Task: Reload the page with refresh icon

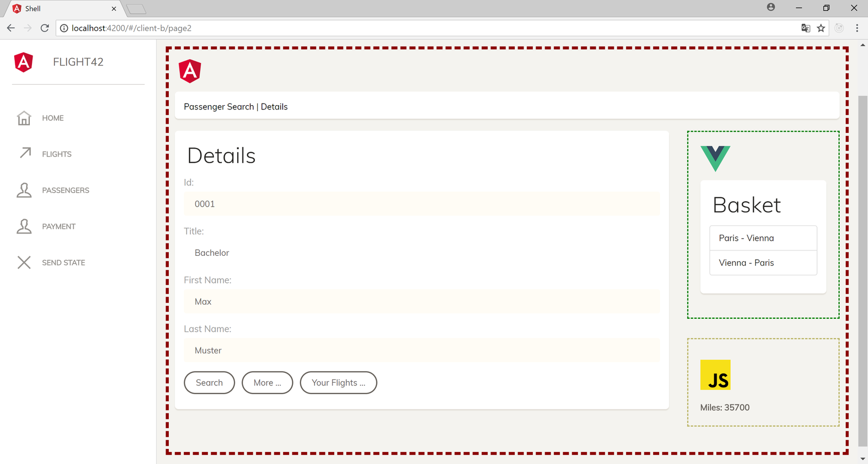Action: coord(44,28)
